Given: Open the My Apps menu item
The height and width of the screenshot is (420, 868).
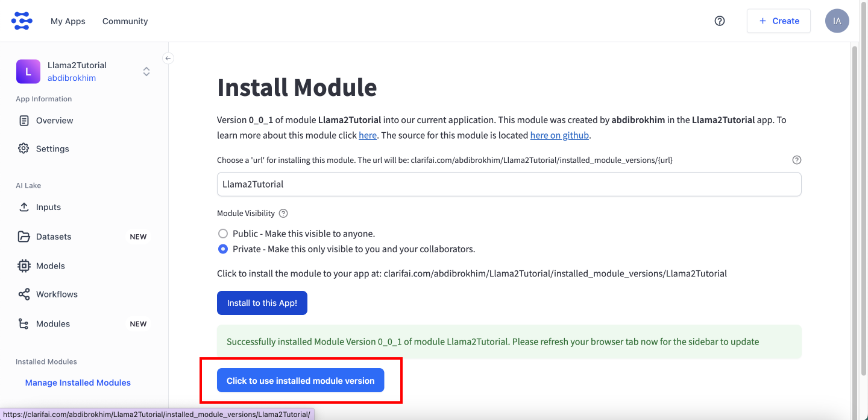Looking at the screenshot, I should pyautogui.click(x=68, y=21).
